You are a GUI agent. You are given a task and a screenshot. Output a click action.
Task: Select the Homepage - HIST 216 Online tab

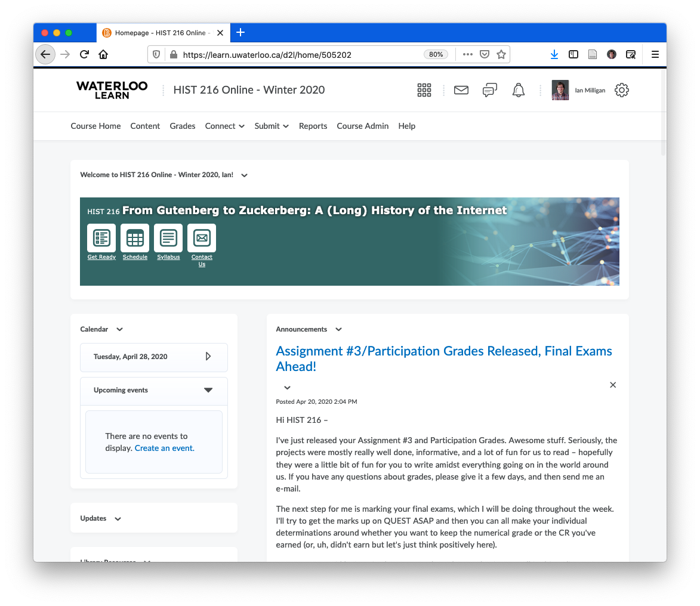pos(164,33)
